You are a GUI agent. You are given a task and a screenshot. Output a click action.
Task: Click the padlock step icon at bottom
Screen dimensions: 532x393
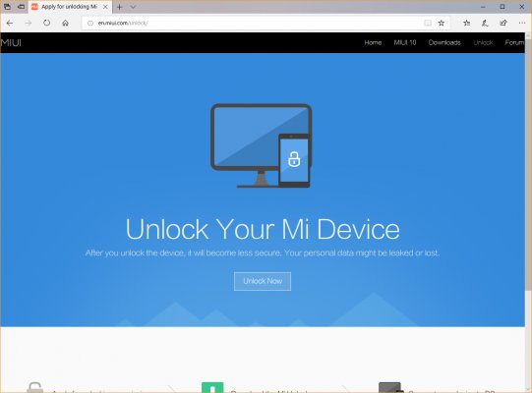click(x=34, y=387)
